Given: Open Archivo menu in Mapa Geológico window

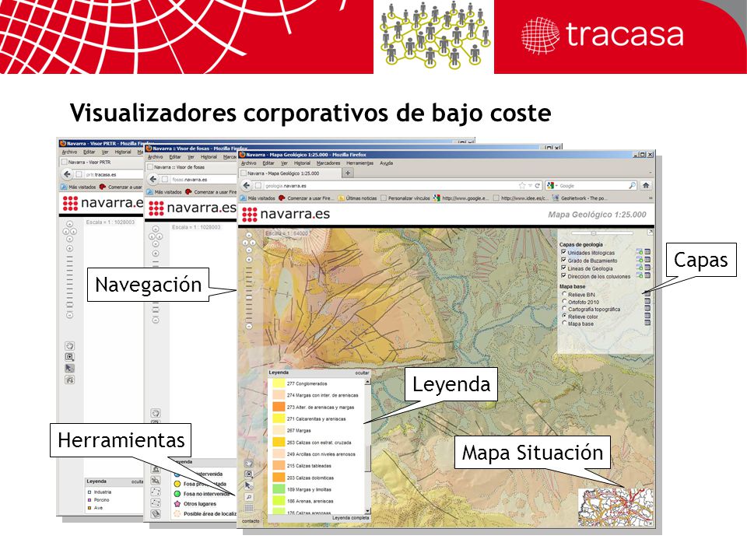Looking at the screenshot, I should pos(249,163).
